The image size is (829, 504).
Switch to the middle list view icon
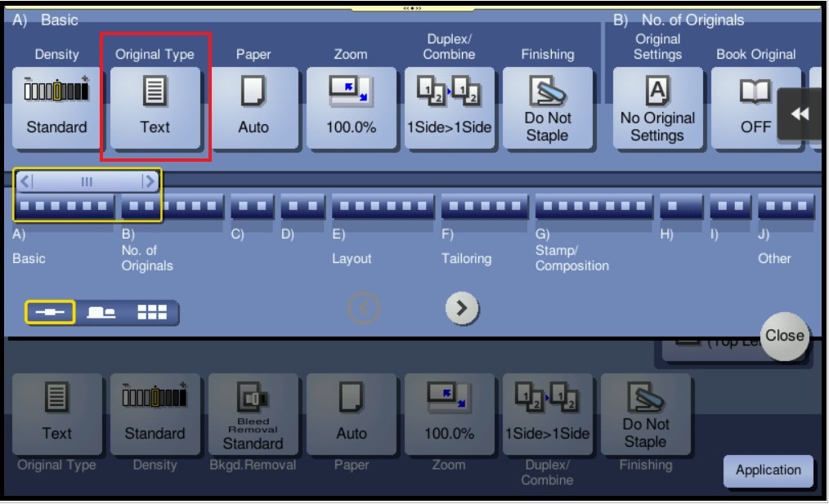tap(101, 312)
